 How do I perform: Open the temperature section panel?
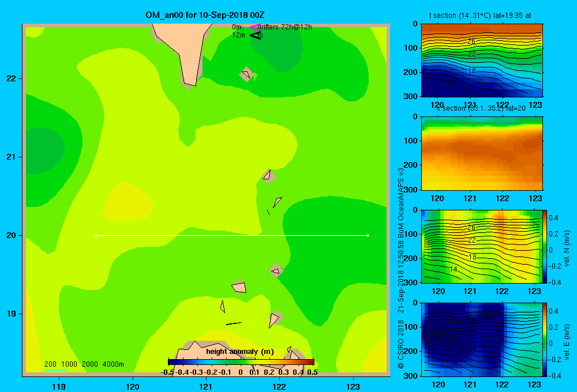click(482, 61)
